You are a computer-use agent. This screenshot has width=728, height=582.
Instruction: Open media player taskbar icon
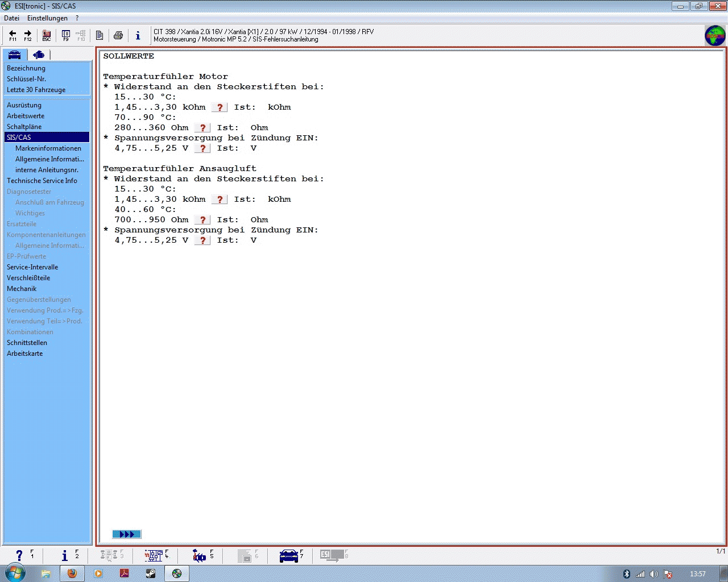(x=98, y=573)
